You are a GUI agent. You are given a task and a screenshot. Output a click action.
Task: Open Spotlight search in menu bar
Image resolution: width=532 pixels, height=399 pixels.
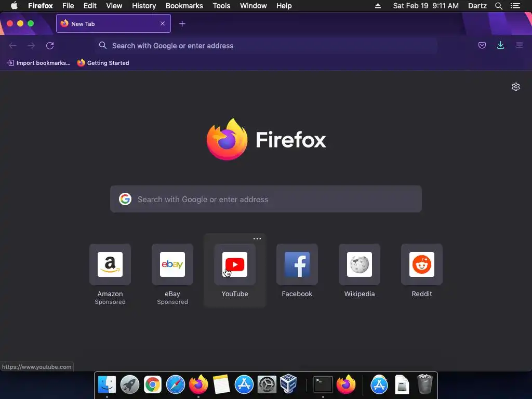point(498,6)
